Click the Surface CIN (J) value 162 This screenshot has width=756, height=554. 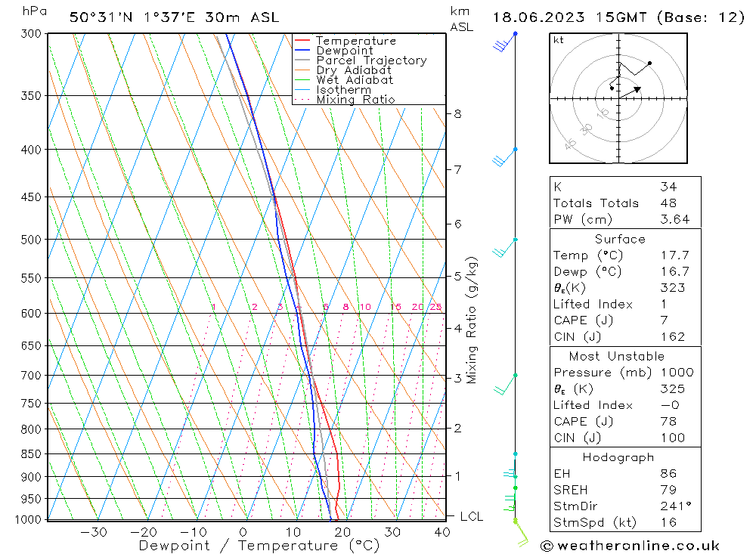pos(673,336)
